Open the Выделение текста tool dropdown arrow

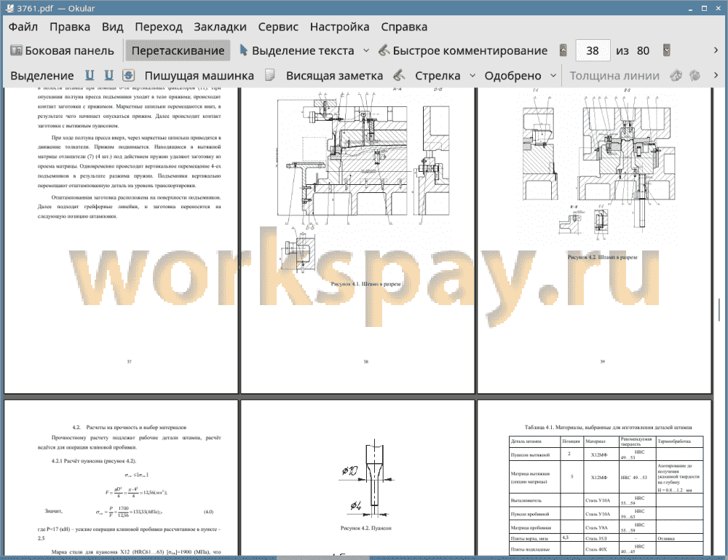(366, 51)
